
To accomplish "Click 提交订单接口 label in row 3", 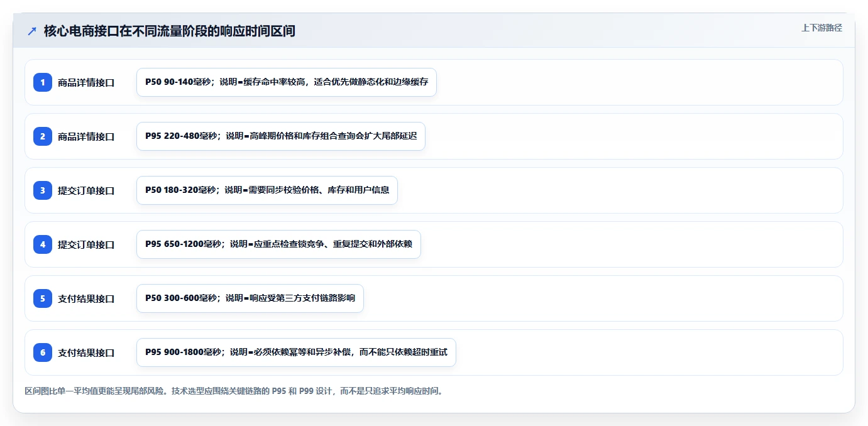I will 86,190.
